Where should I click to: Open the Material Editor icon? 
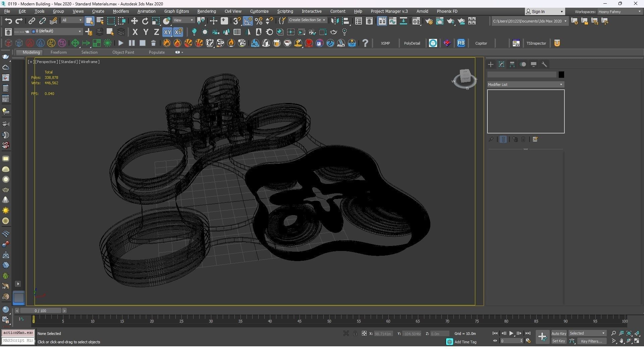pos(416,21)
